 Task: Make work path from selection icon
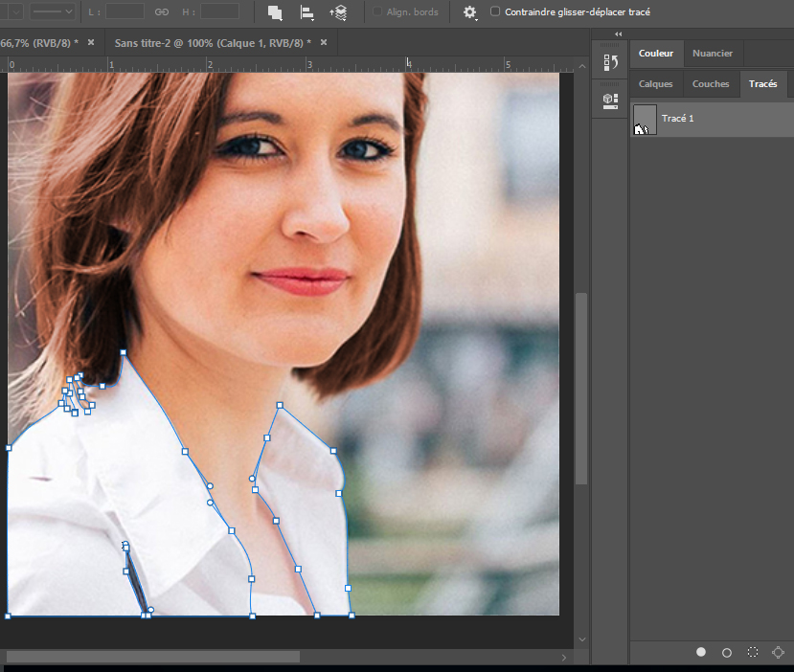point(779,652)
